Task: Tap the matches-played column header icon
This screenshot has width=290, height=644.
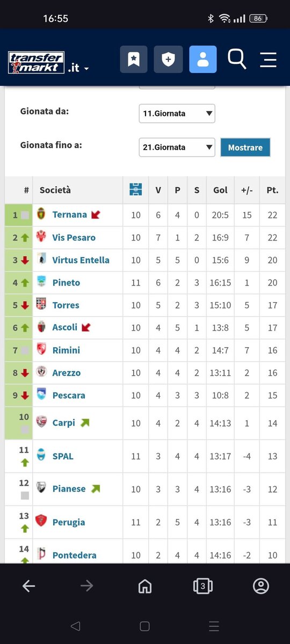Action: pyautogui.click(x=136, y=189)
